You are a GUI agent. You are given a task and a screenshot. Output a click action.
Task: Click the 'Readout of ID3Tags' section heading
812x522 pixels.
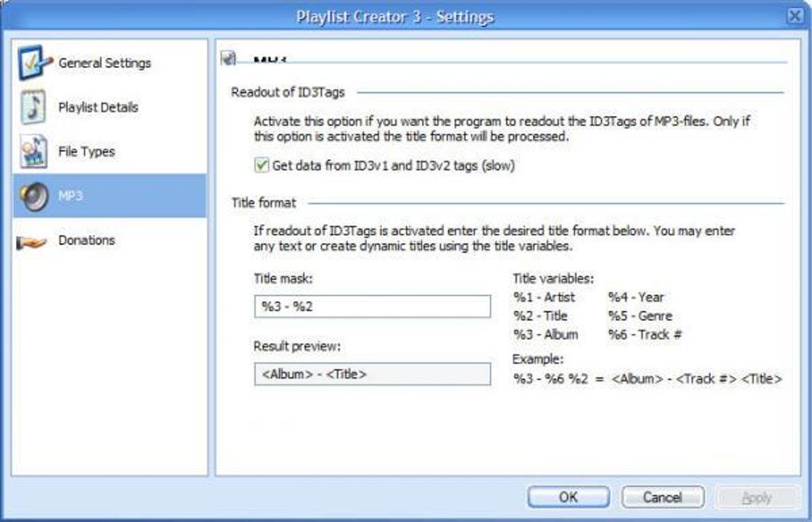coord(288,92)
